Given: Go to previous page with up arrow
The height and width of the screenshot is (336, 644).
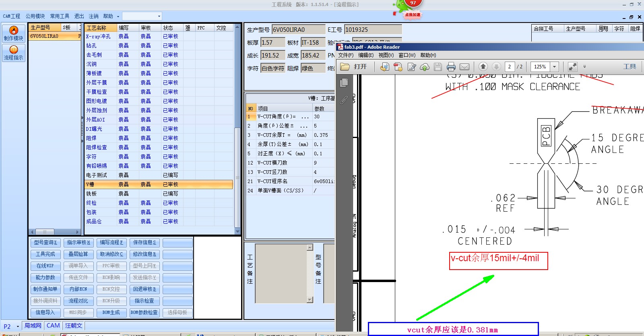Looking at the screenshot, I should click(x=483, y=67).
